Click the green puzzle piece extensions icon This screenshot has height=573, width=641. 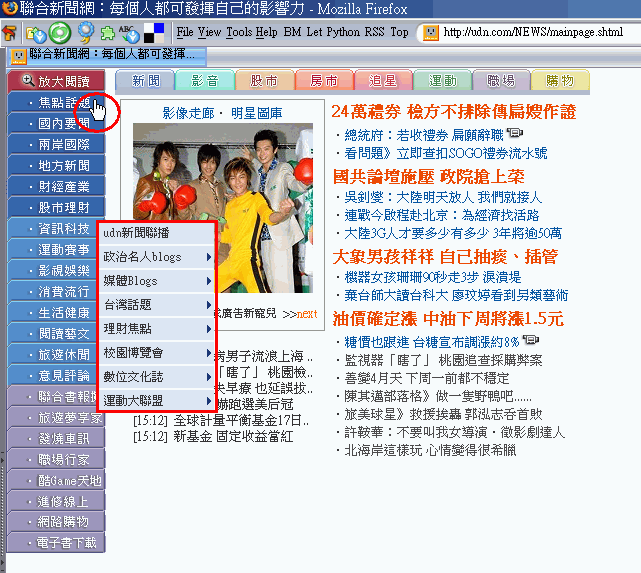[x=108, y=34]
